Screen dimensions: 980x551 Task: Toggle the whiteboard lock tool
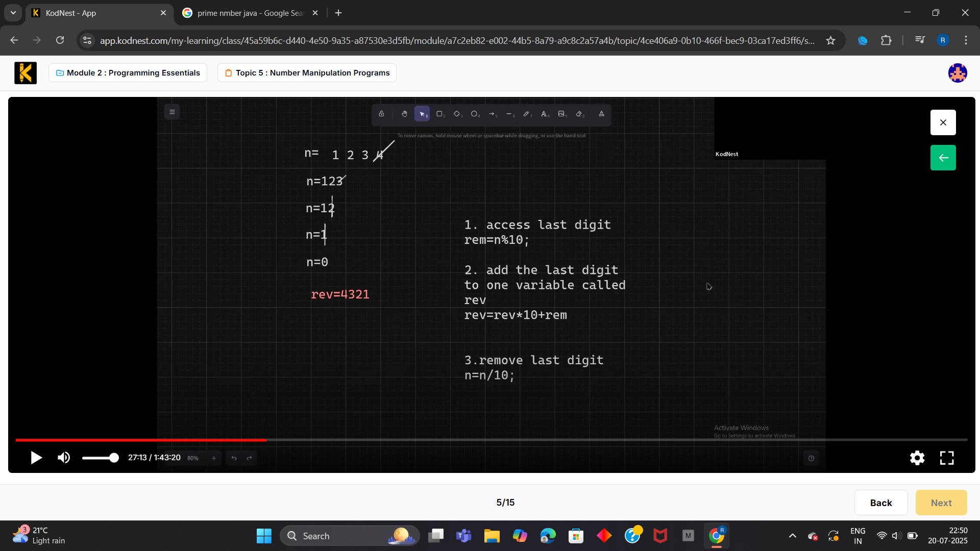point(381,114)
